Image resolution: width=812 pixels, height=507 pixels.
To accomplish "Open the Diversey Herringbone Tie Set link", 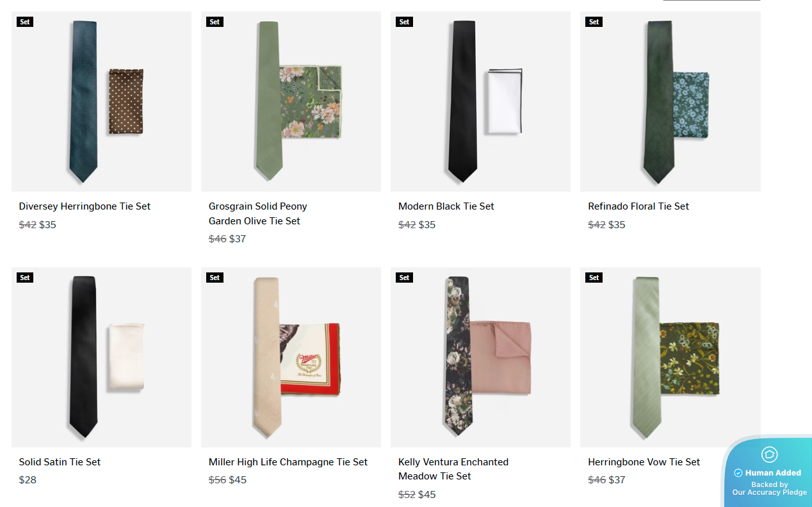I will [85, 206].
